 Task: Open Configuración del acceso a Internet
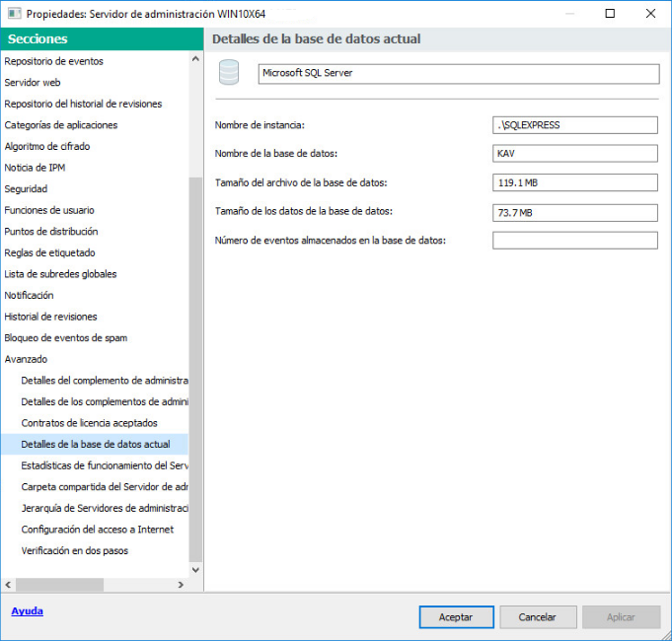pyautogui.click(x=97, y=530)
